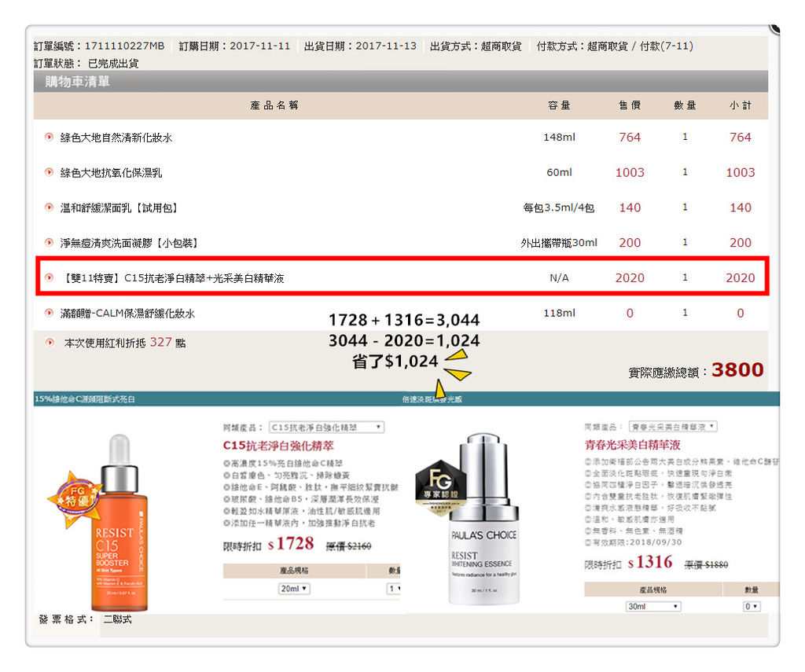Open the 同類產品 dropdown showing C15抗老淨白強化精萃
This screenshot has width=805, height=672.
coord(326,427)
